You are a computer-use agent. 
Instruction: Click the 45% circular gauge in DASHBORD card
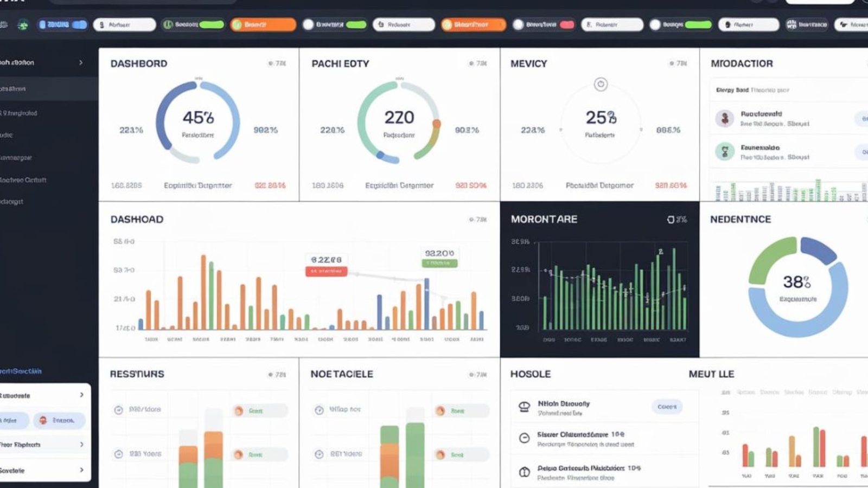coord(198,123)
